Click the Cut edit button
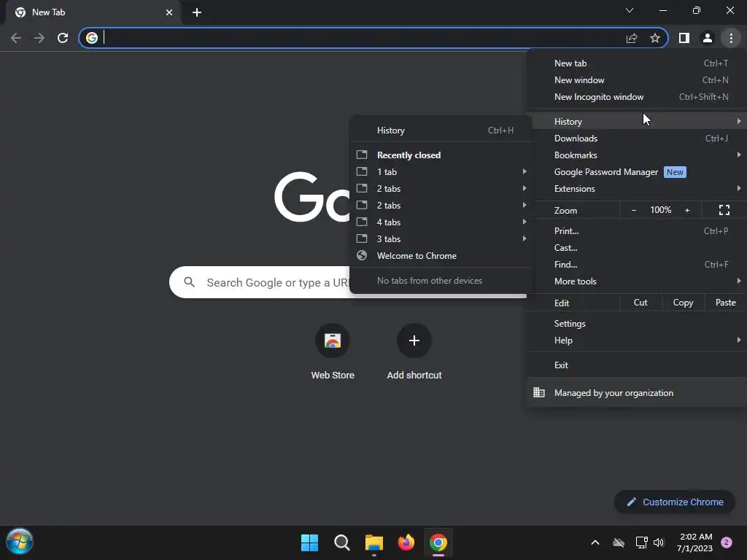The image size is (747, 560). click(x=640, y=303)
